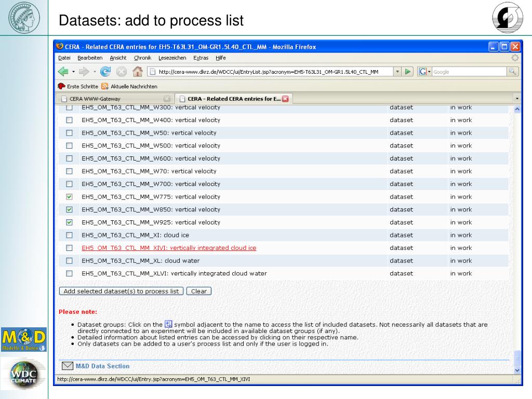This screenshot has height=399, width=532.
Task: Uncheck the W775 vertical velocity checkbox
Action: tap(69, 197)
